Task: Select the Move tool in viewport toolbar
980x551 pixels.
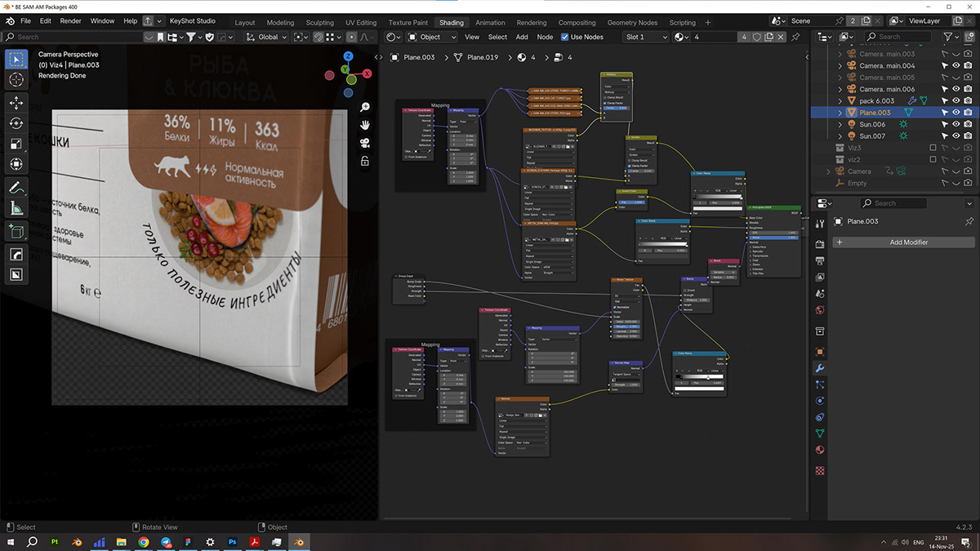Action: click(x=16, y=103)
